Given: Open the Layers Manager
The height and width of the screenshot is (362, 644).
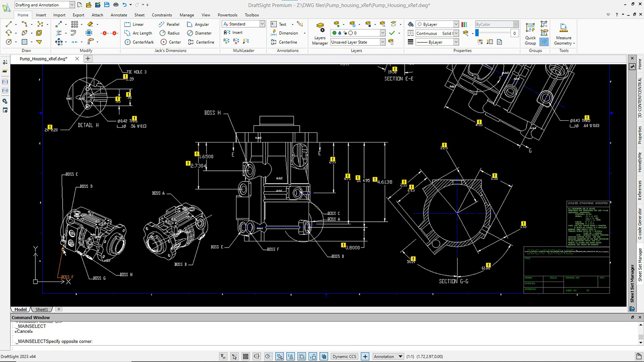Looking at the screenshot, I should pyautogui.click(x=320, y=34).
